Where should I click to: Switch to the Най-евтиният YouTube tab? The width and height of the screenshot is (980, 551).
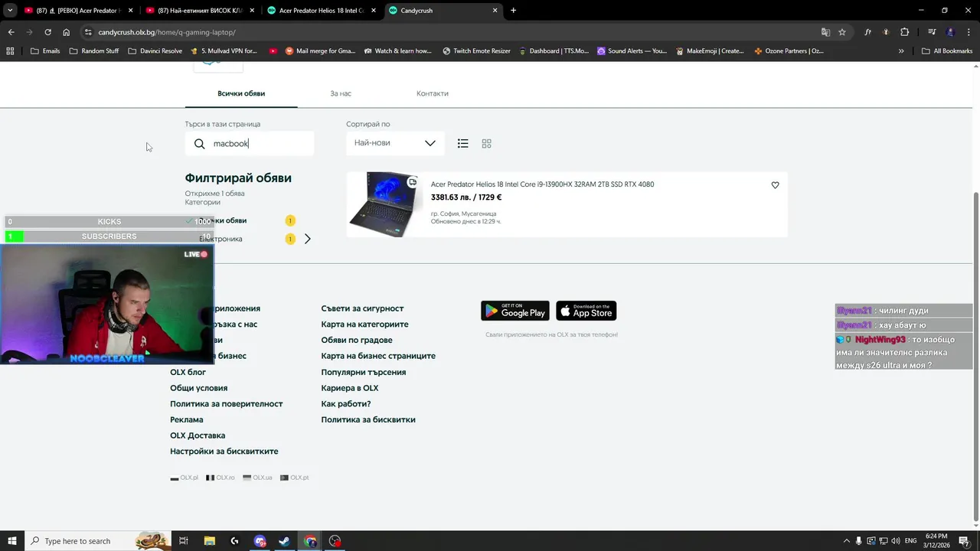(199, 11)
